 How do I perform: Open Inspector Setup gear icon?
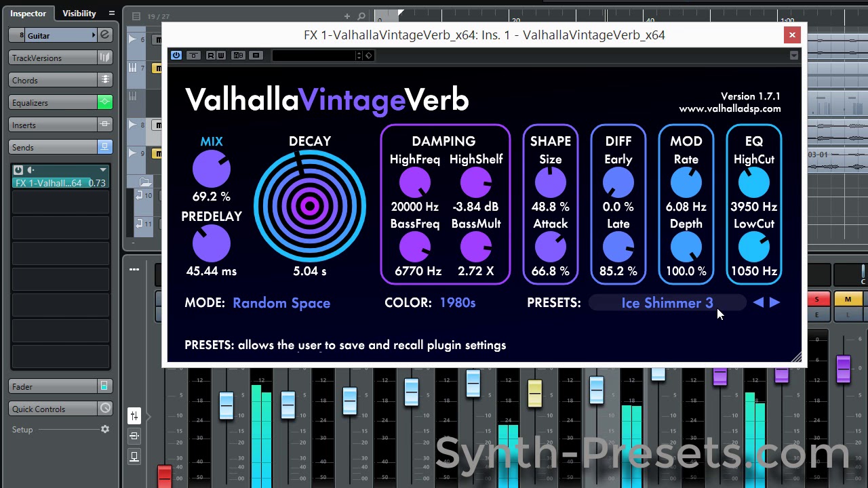click(105, 429)
